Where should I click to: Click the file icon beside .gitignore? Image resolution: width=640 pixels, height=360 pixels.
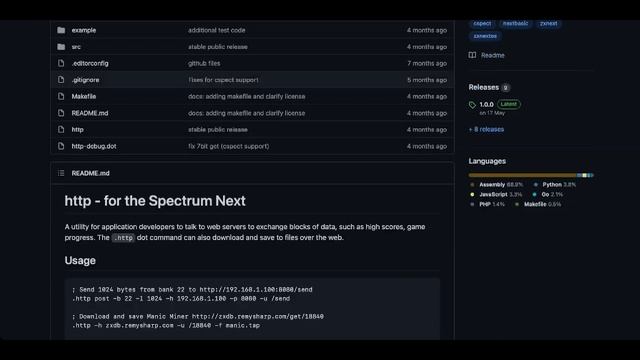tap(61, 80)
